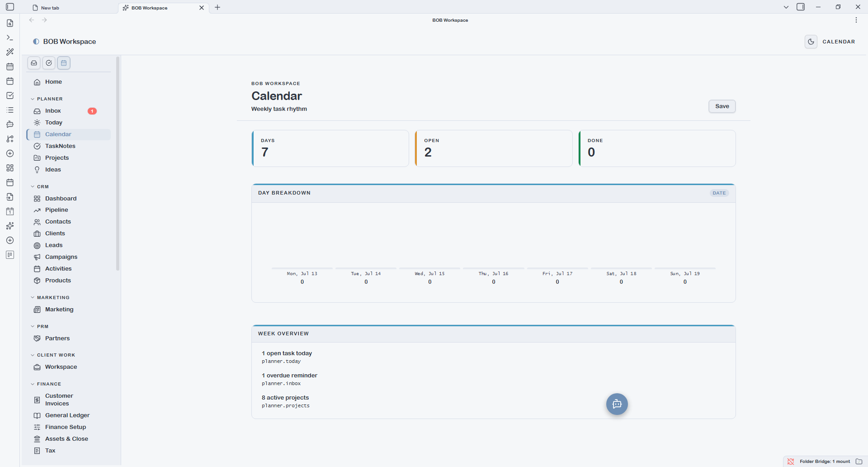Viewport: 868px width, 467px height.
Task: Click the inbox tray icon above Home
Action: click(34, 63)
